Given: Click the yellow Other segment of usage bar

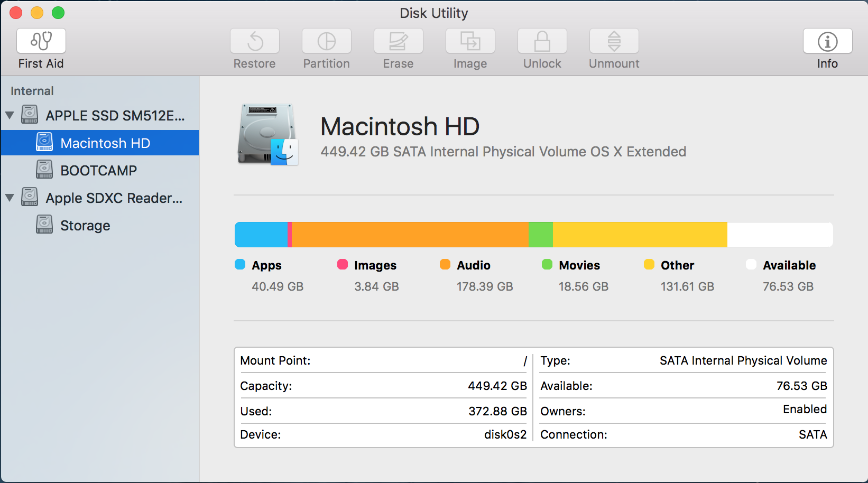Looking at the screenshot, I should pyautogui.click(x=640, y=235).
